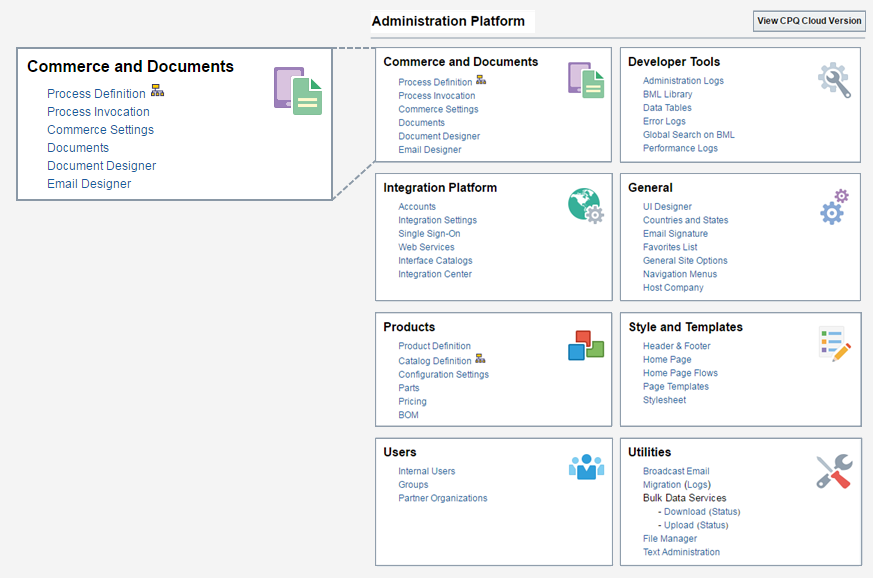Click the Users group icon
Viewport: 873px width, 578px height.
tap(587, 465)
